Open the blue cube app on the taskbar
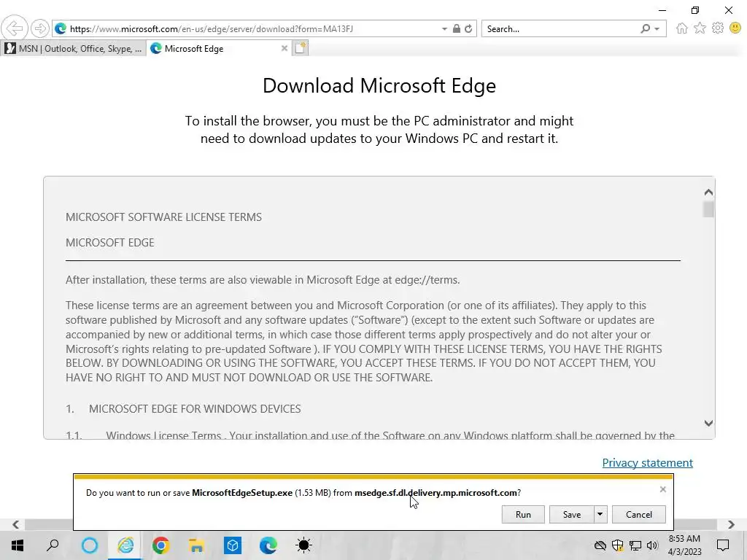 click(x=233, y=545)
